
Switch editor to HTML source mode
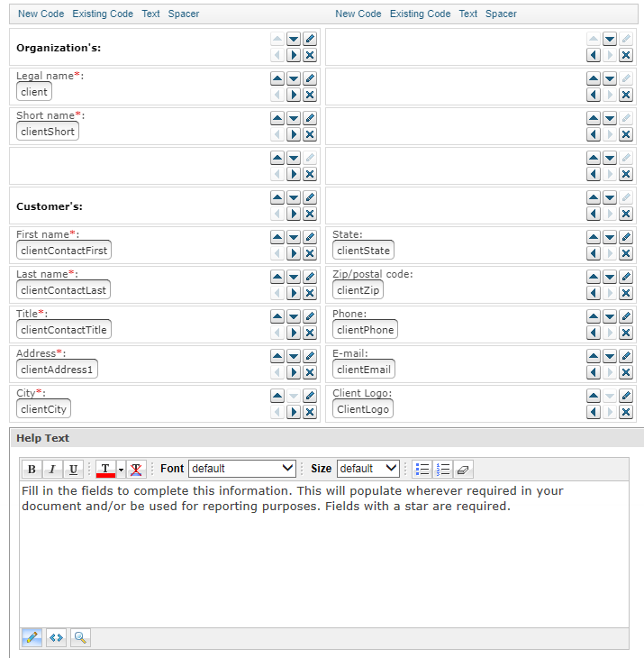point(56,638)
